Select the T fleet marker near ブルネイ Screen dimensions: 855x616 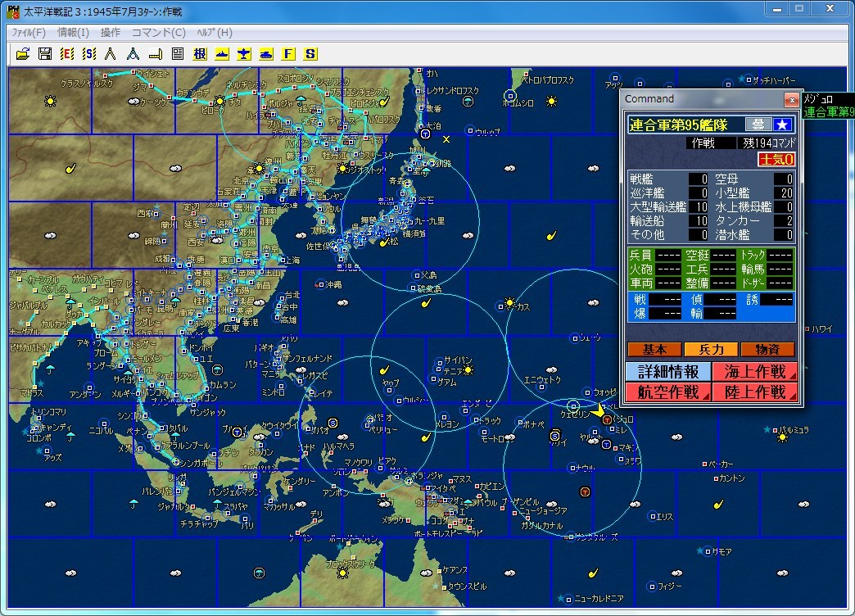[237, 433]
